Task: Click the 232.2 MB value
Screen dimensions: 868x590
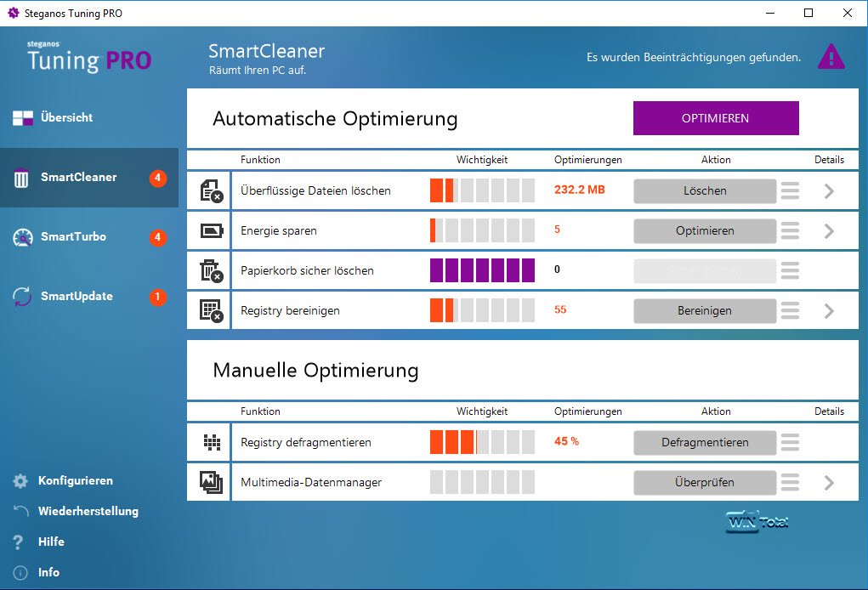Action: coord(580,190)
